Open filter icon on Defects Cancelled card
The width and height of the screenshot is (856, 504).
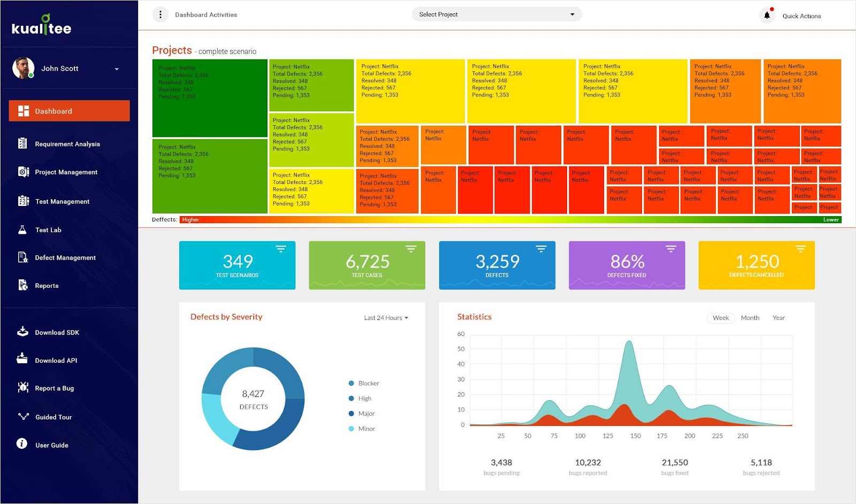800,249
